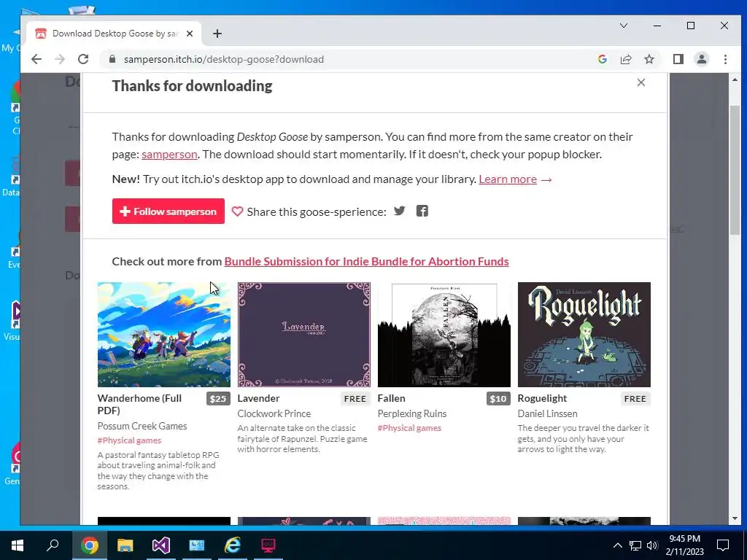Close the Thanks for downloading dialog
747x560 pixels.
[x=641, y=82]
